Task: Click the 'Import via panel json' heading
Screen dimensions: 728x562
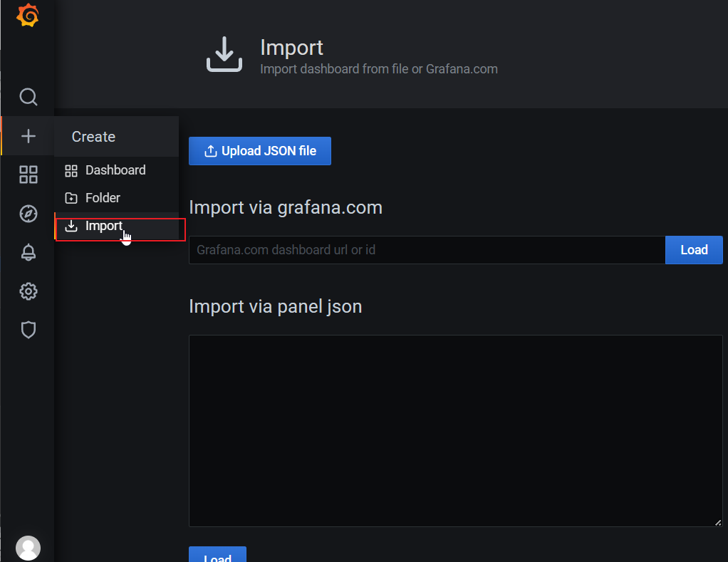Action: click(x=276, y=307)
